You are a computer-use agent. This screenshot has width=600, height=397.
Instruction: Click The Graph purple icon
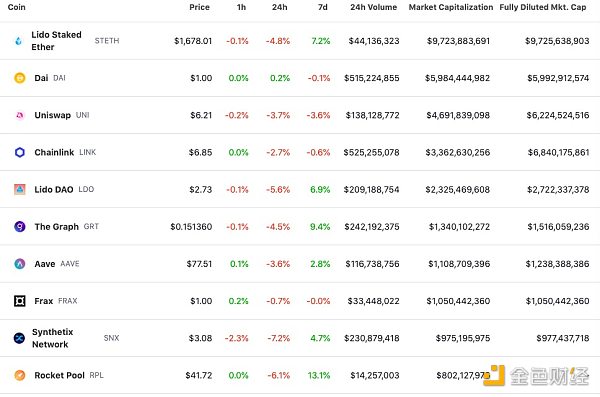click(20, 227)
